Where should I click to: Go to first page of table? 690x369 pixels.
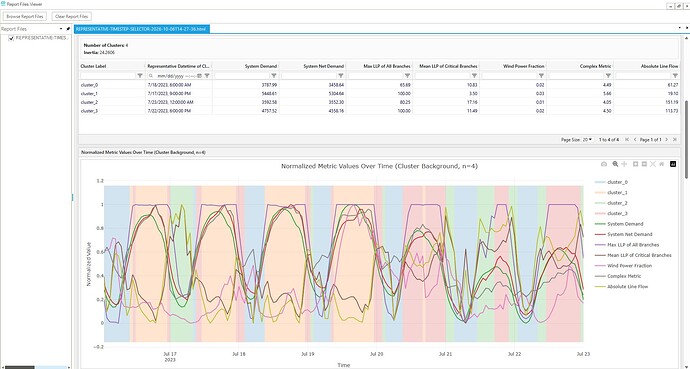627,139
